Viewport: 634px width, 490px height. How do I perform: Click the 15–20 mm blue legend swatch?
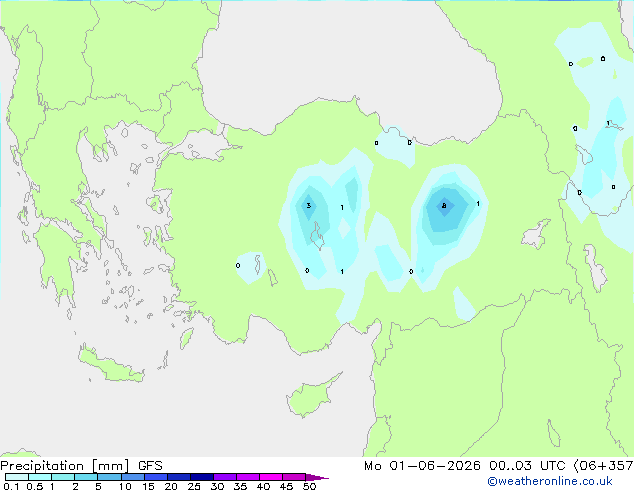(x=156, y=477)
